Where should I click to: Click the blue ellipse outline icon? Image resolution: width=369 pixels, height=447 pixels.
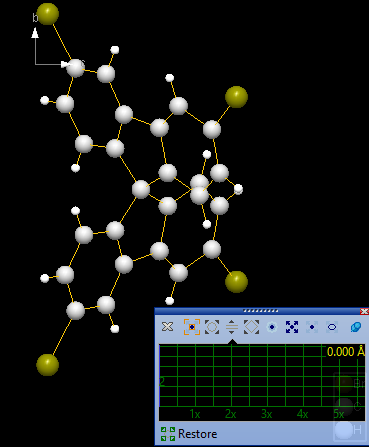tap(332, 327)
